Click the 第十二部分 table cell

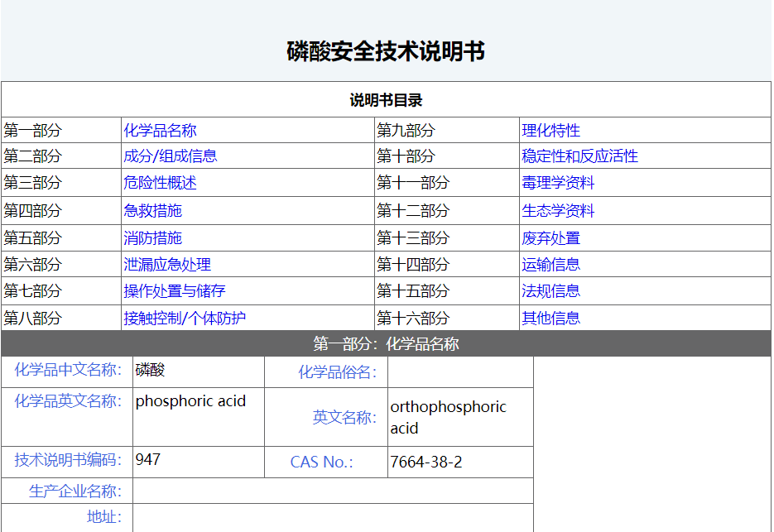click(447, 211)
